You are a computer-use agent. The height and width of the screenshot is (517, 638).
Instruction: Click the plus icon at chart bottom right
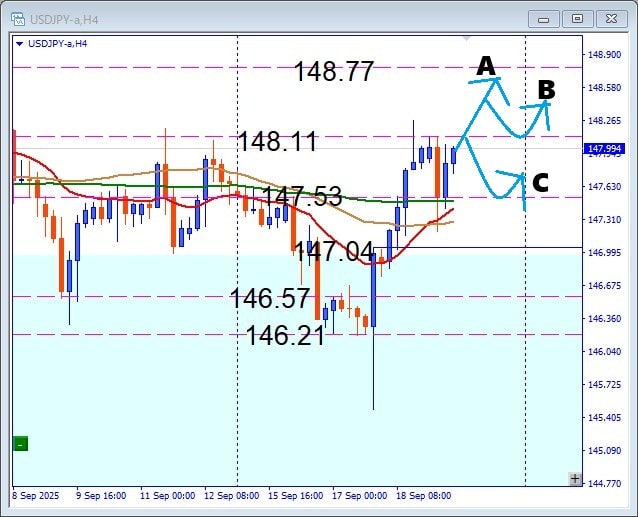pyautogui.click(x=575, y=479)
